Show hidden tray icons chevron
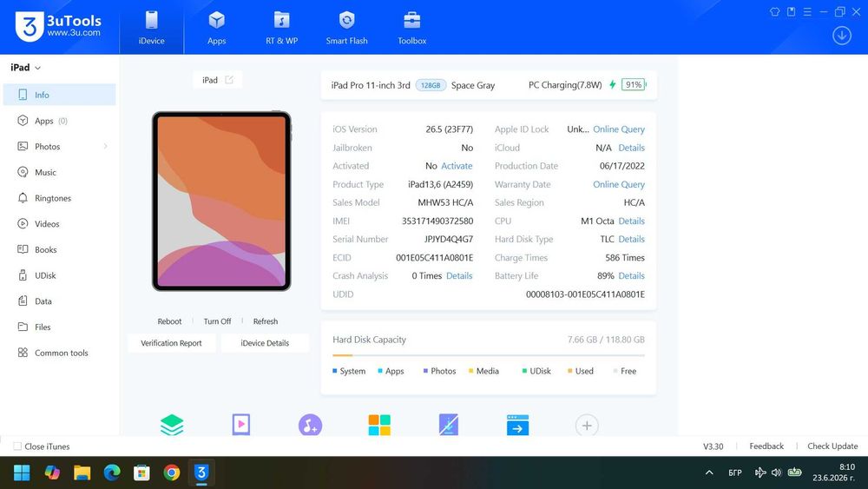868x489 pixels. point(709,473)
